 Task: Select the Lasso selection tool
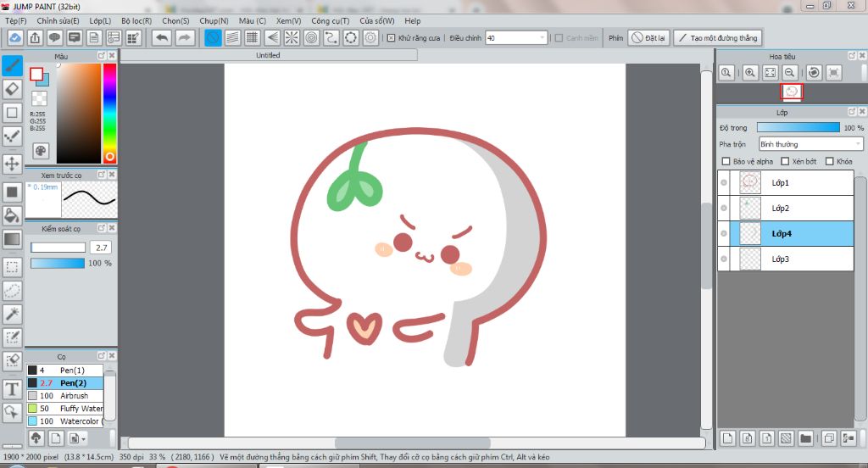(x=12, y=290)
